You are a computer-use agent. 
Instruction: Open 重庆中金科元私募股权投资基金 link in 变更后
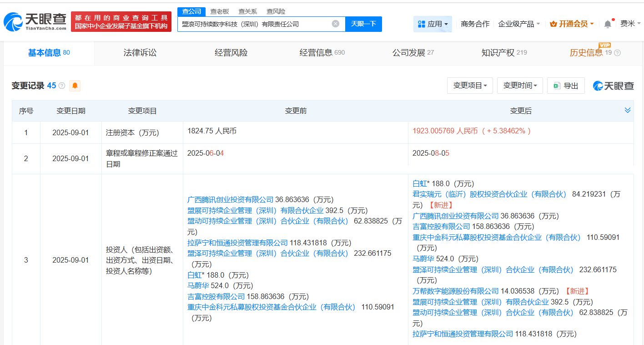click(x=497, y=238)
